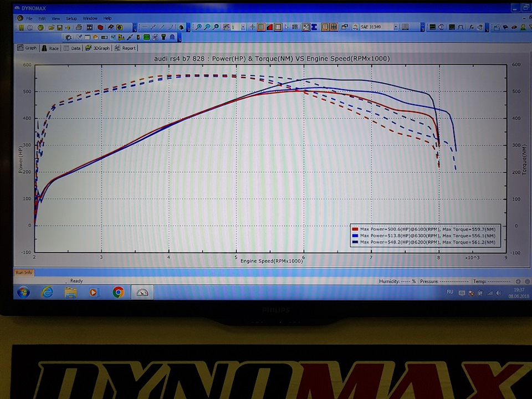The height and width of the screenshot is (399, 532).
Task: Click the arrow pointer tool icon
Action: tap(287, 27)
